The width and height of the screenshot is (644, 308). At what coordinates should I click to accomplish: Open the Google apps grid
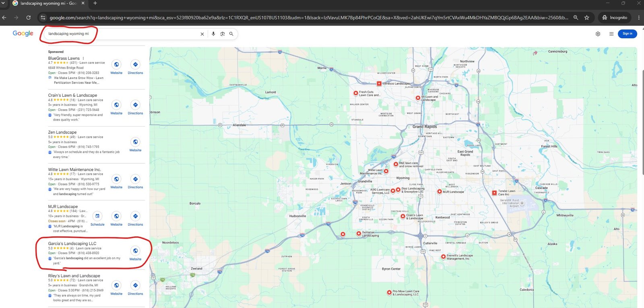611,34
